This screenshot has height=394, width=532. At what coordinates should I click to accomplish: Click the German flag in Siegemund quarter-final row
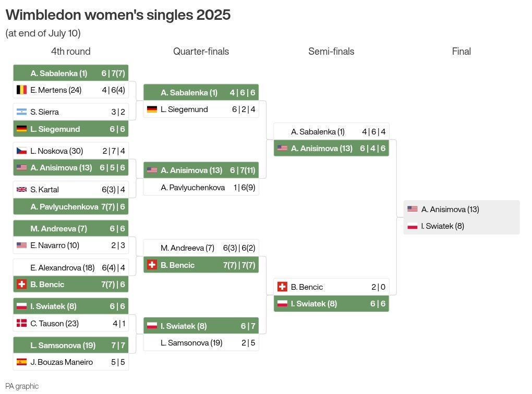(152, 109)
